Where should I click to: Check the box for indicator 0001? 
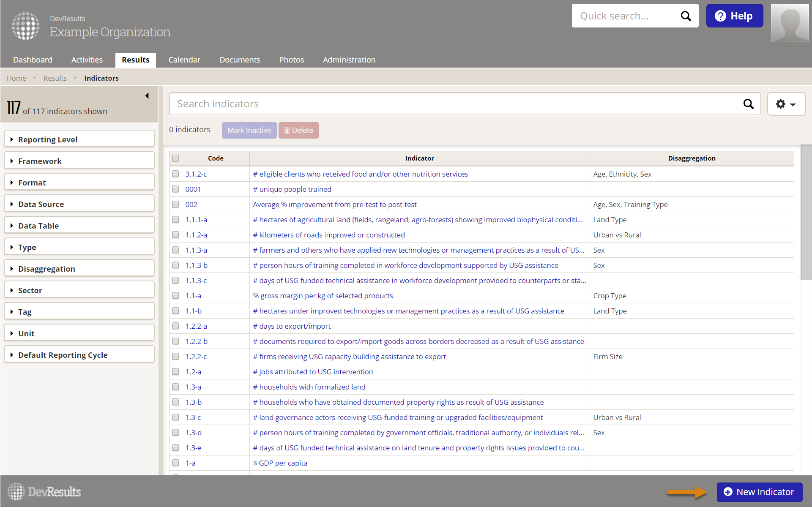tap(175, 189)
